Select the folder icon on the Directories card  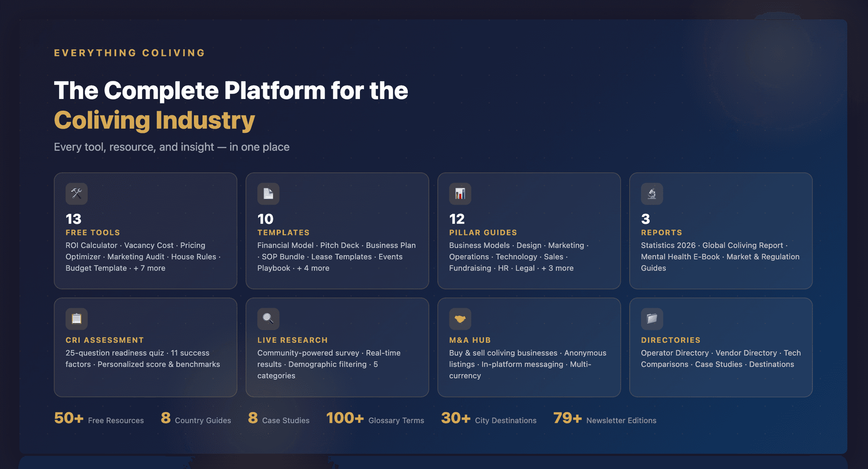pyautogui.click(x=651, y=319)
